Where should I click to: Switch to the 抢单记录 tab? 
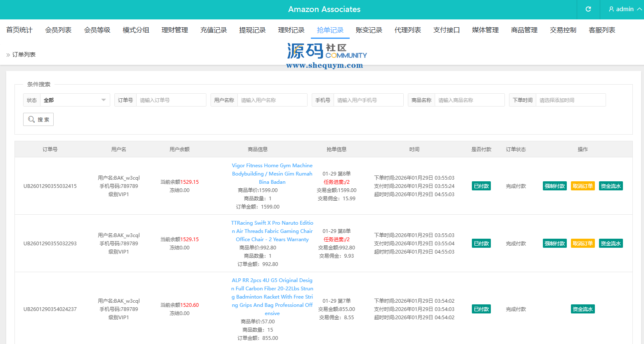pos(330,30)
